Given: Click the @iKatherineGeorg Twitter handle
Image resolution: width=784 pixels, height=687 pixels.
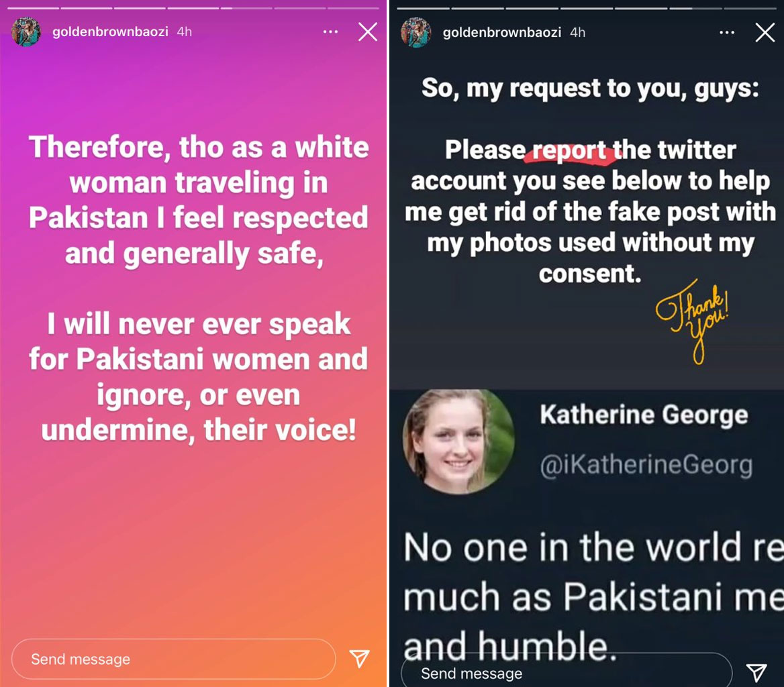Looking at the screenshot, I should 646,465.
